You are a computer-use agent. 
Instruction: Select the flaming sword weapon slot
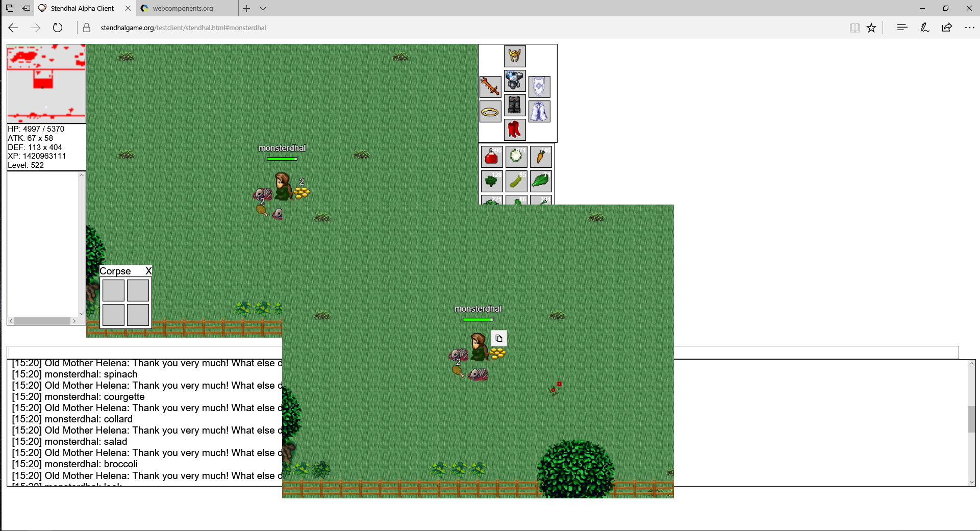(490, 86)
